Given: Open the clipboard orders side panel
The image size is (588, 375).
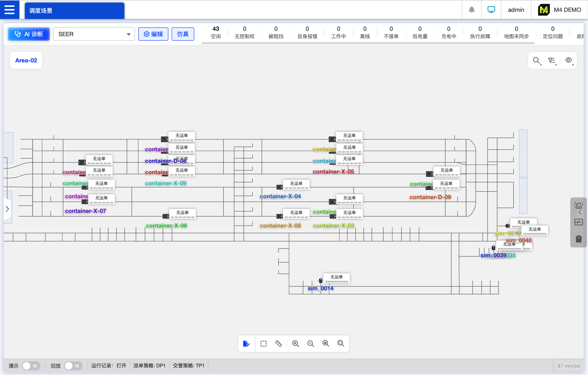Looking at the screenshot, I should click(x=578, y=239).
